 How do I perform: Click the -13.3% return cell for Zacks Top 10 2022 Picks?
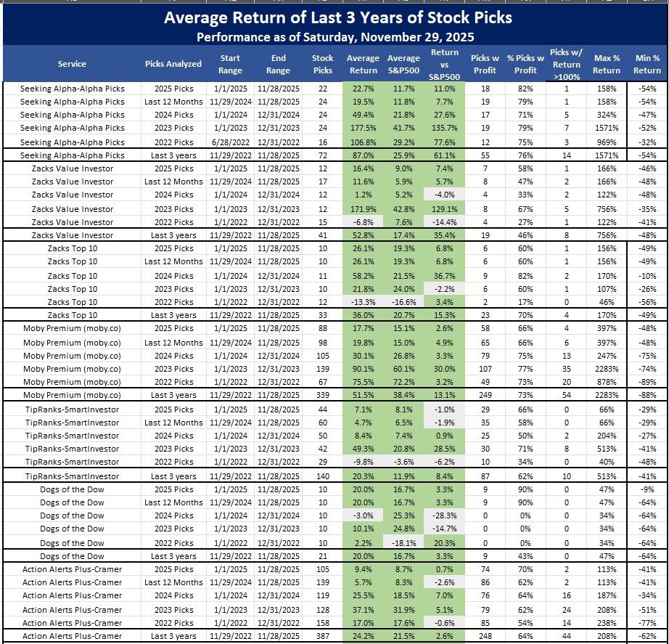click(363, 301)
